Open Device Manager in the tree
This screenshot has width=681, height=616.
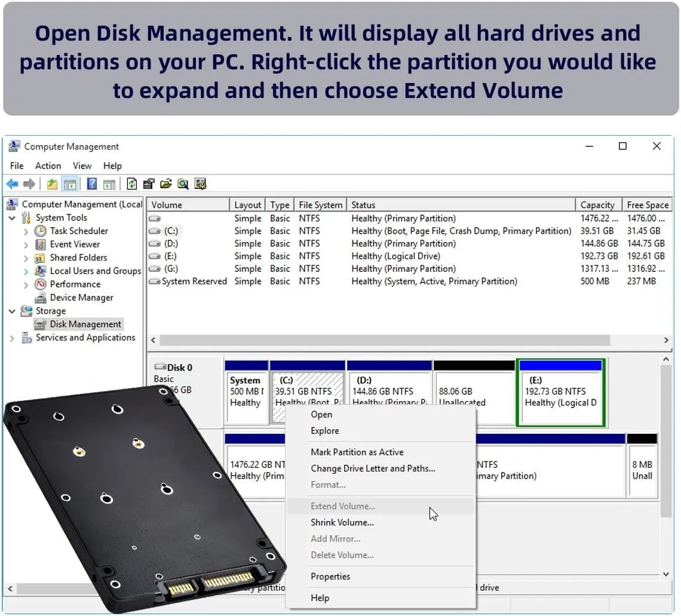click(x=81, y=298)
